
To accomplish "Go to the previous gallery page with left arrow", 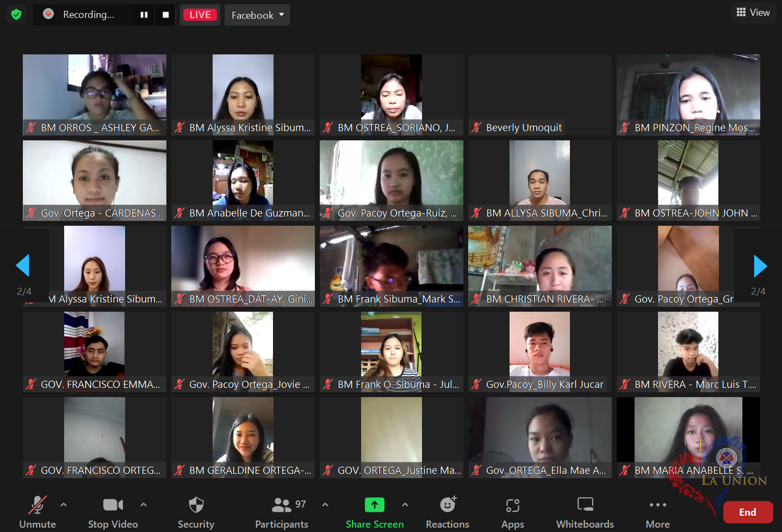I will [x=22, y=265].
